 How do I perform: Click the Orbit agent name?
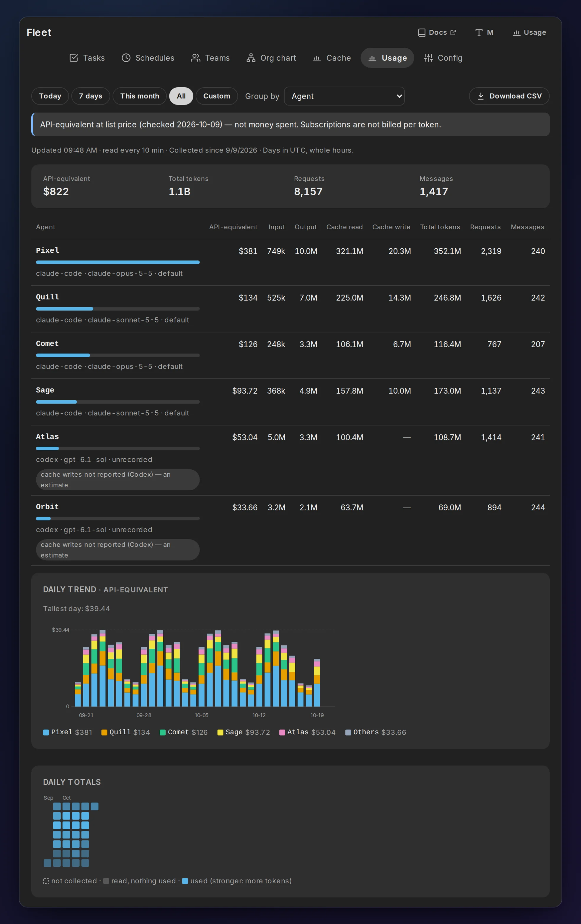(47, 507)
